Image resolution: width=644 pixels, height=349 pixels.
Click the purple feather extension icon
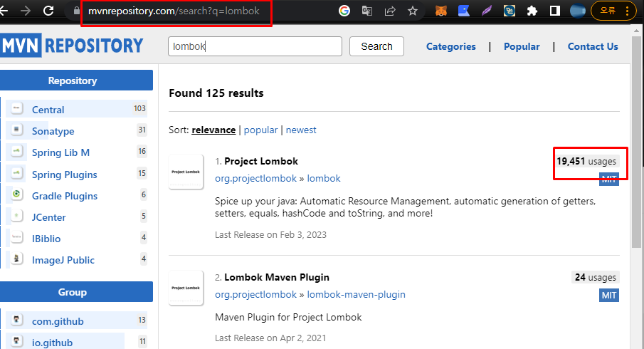(487, 11)
